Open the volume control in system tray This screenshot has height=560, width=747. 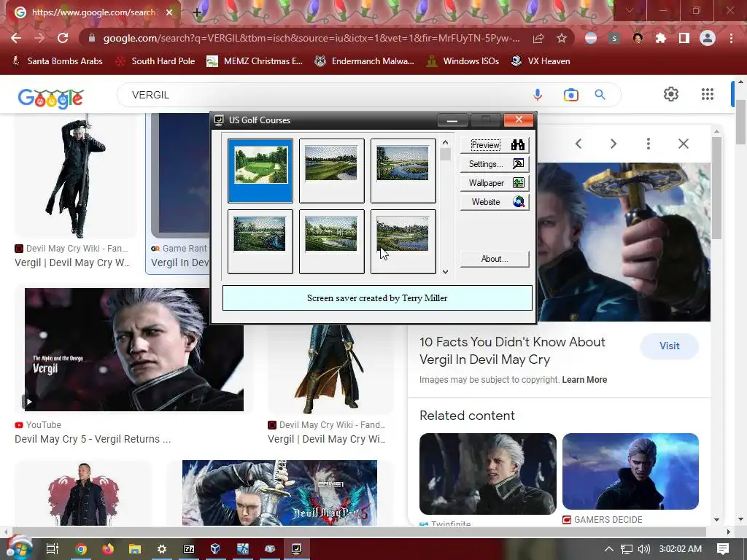(643, 548)
